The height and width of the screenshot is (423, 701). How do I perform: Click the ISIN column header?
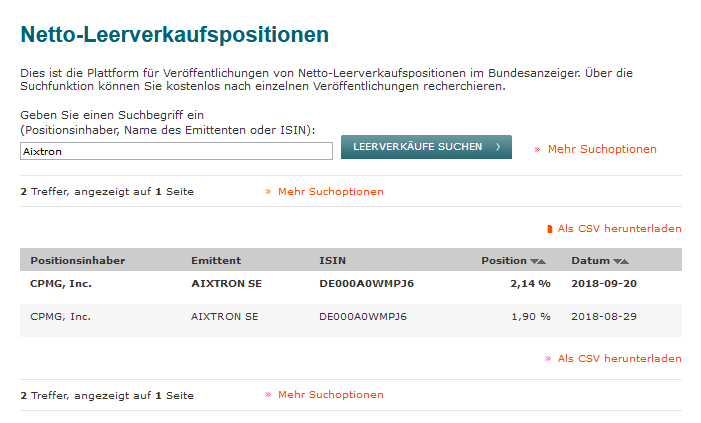[332, 261]
